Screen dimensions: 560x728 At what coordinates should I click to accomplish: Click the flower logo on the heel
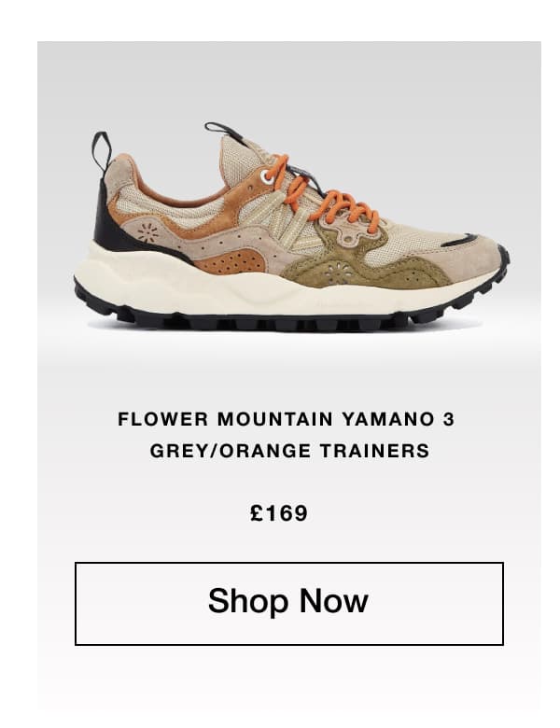tap(147, 233)
